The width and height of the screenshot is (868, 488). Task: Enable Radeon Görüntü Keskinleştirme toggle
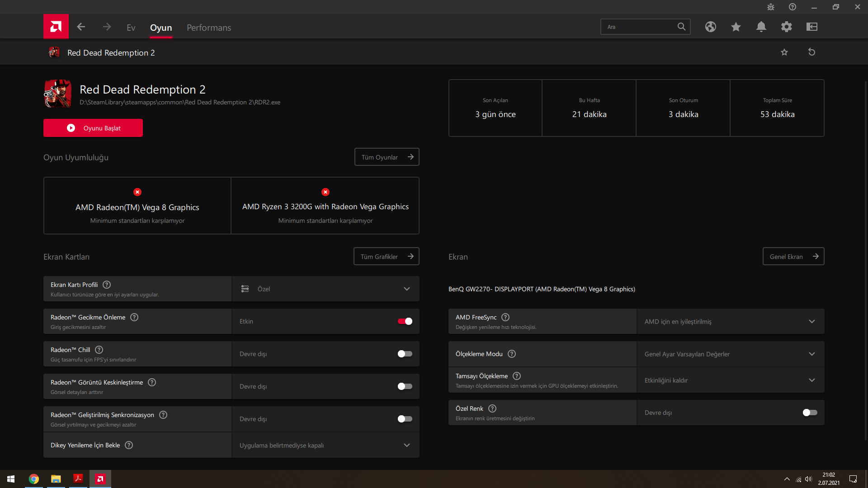point(405,386)
